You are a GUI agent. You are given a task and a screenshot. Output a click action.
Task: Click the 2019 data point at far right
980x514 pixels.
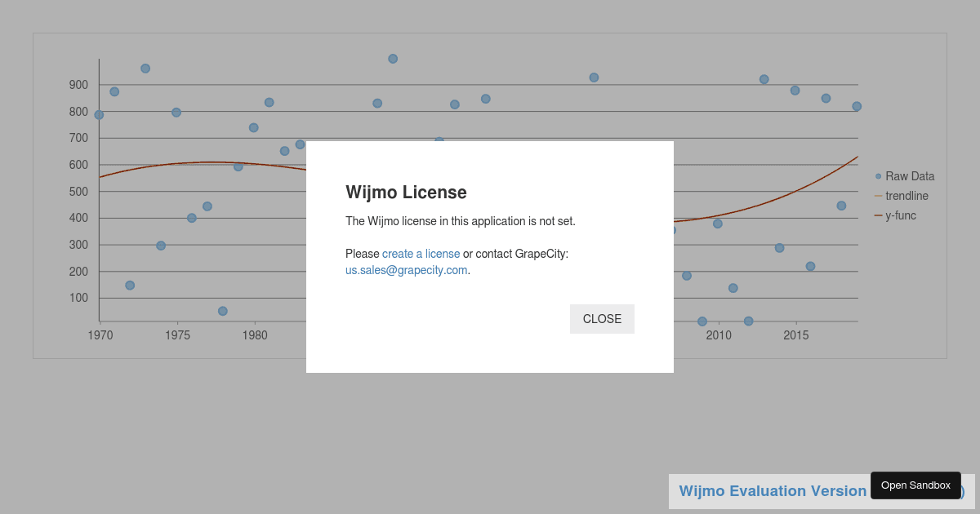click(x=857, y=106)
